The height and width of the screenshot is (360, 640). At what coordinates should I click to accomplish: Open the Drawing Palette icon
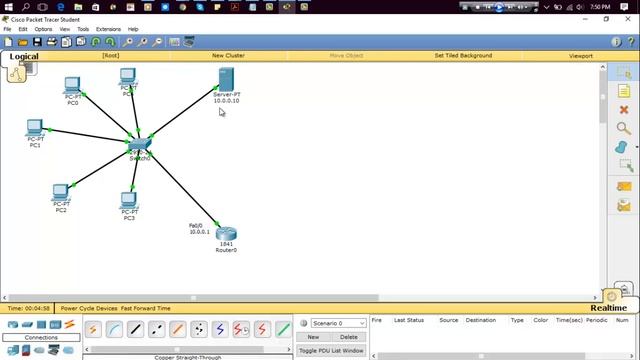pos(174,42)
